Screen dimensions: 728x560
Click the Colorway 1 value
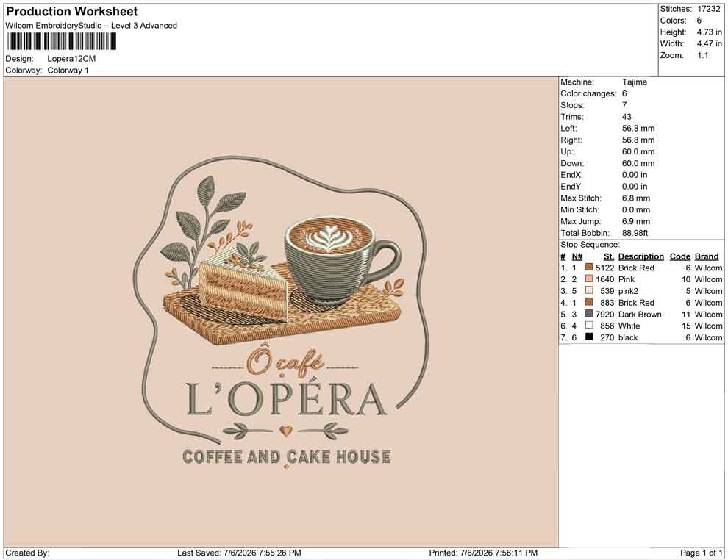(68, 70)
